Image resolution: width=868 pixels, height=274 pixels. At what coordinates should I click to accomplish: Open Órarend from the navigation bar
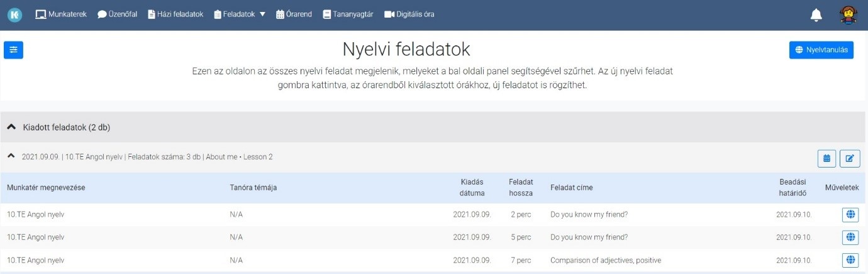294,14
